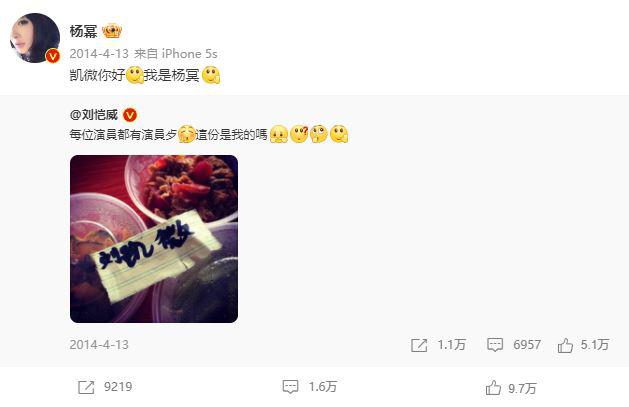
Task: Open the comment icon showing 6957
Action: click(495, 345)
